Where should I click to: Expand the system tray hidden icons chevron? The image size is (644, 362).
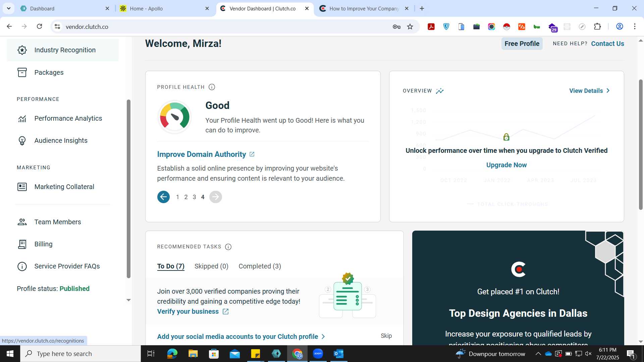coord(538,354)
